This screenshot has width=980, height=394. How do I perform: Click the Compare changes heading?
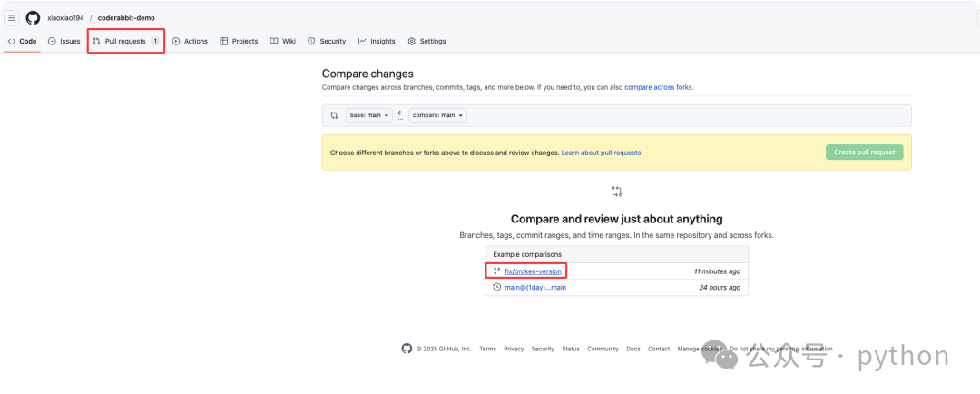(367, 74)
